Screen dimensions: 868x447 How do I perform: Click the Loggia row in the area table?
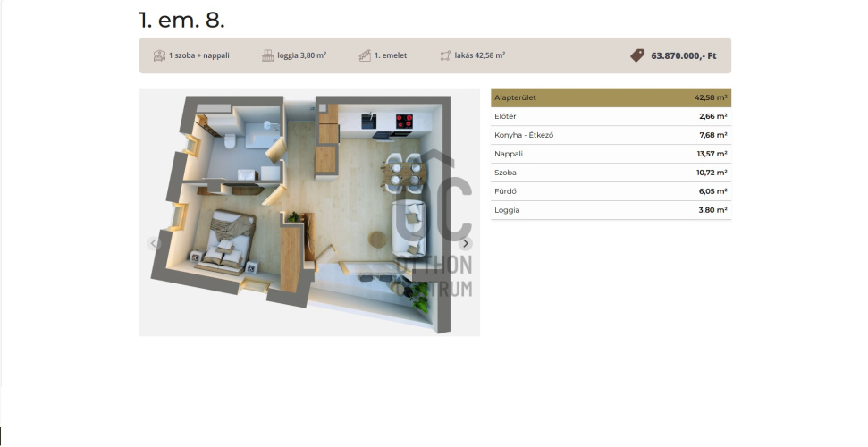(611, 210)
